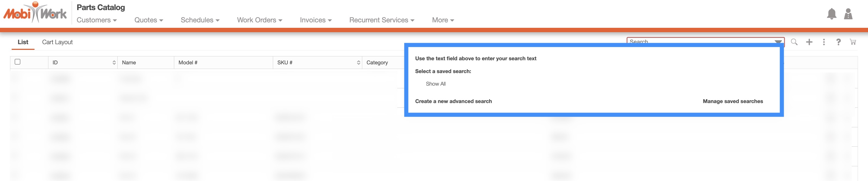This screenshot has height=181, width=868.
Task: Click Create a new advanced search
Action: 453,101
